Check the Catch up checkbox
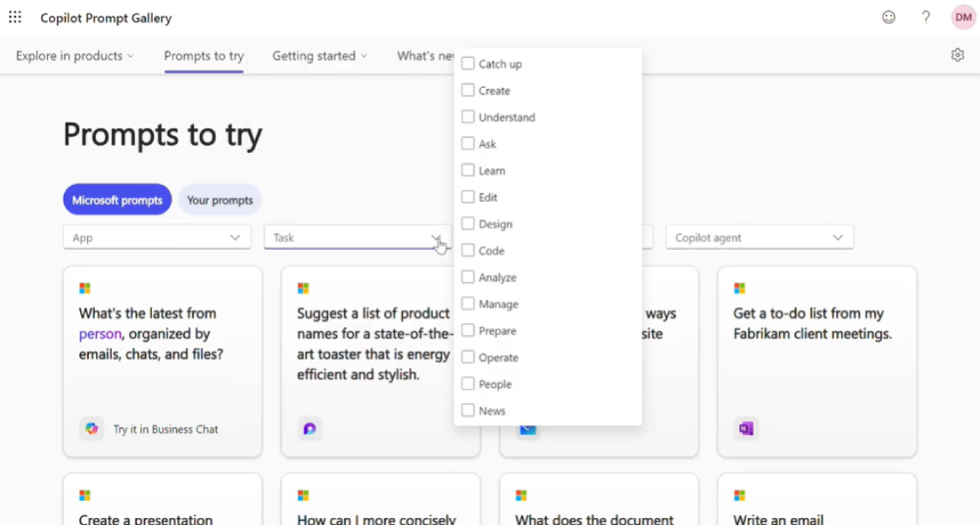The height and width of the screenshot is (525, 980). [467, 64]
